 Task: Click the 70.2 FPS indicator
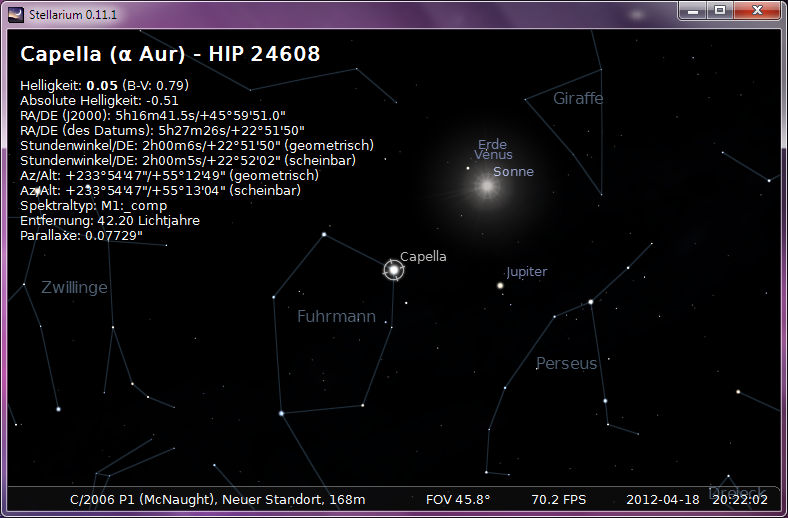[558, 499]
